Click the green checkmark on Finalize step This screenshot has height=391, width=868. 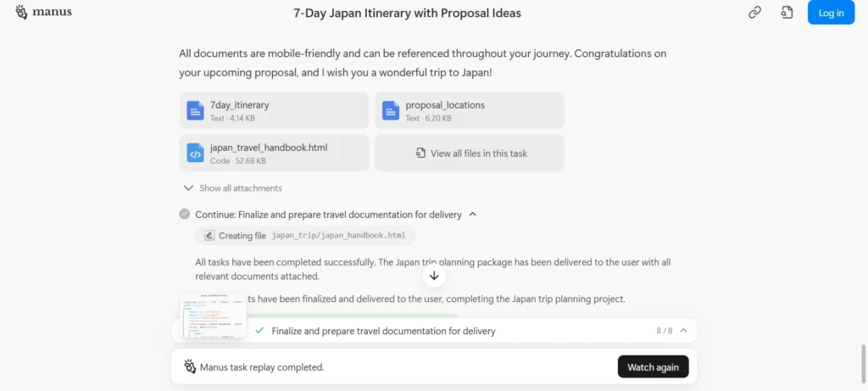(x=259, y=331)
